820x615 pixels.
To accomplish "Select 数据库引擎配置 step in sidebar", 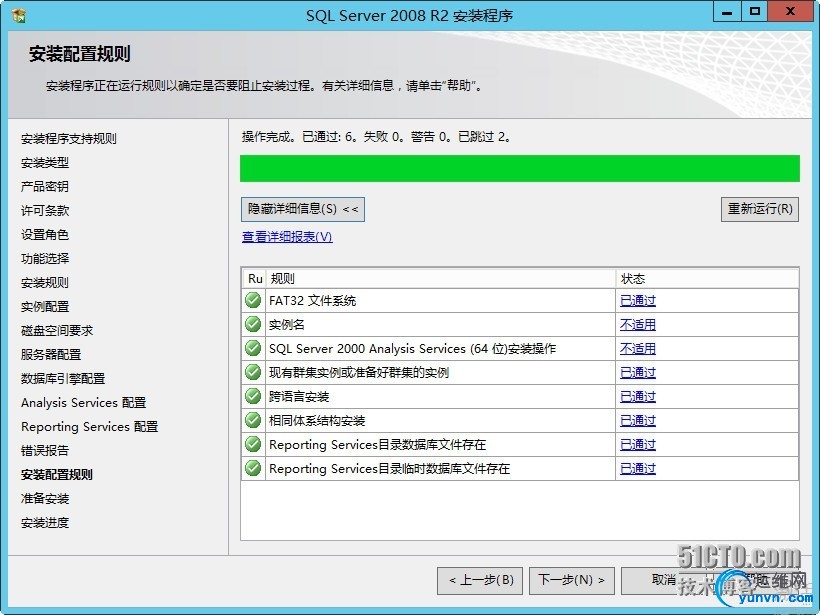I will click(63, 379).
